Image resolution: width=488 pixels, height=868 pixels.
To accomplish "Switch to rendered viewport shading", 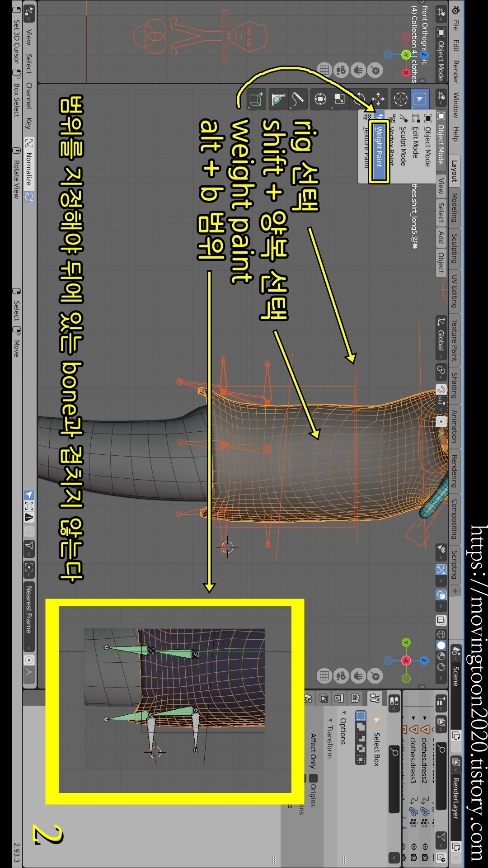I will (441, 667).
